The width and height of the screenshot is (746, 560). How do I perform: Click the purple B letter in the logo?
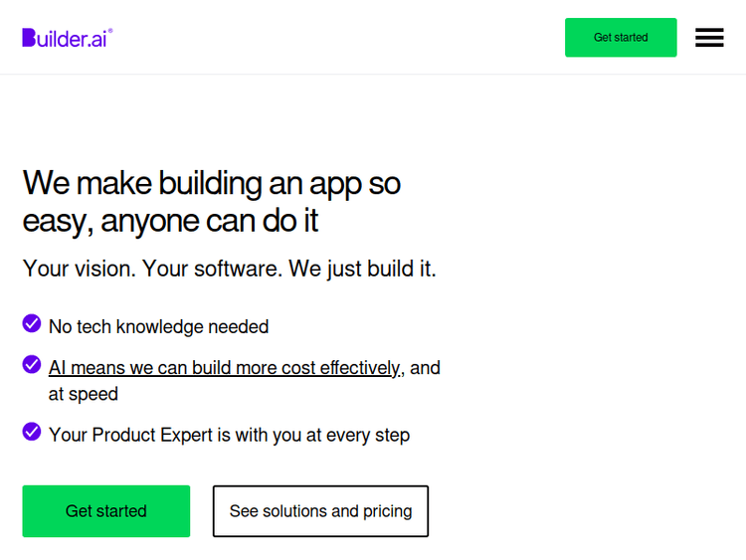29,38
